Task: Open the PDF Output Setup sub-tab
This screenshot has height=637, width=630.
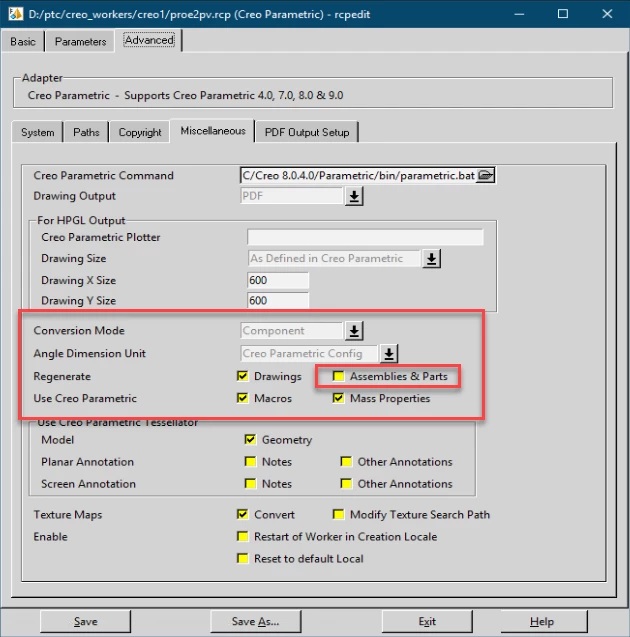Action: click(307, 132)
